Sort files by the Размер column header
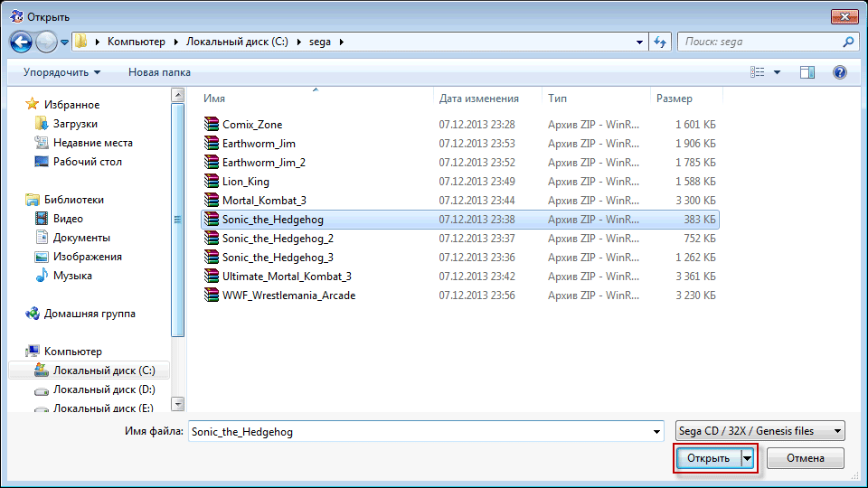The width and height of the screenshot is (868, 488). pyautogui.click(x=675, y=99)
